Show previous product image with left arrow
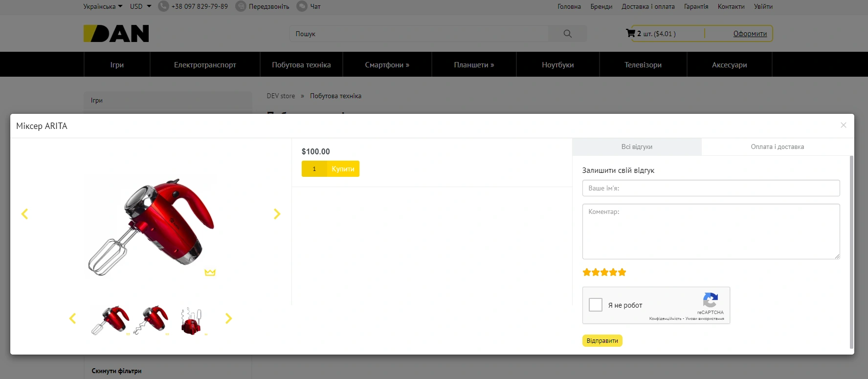 [25, 214]
